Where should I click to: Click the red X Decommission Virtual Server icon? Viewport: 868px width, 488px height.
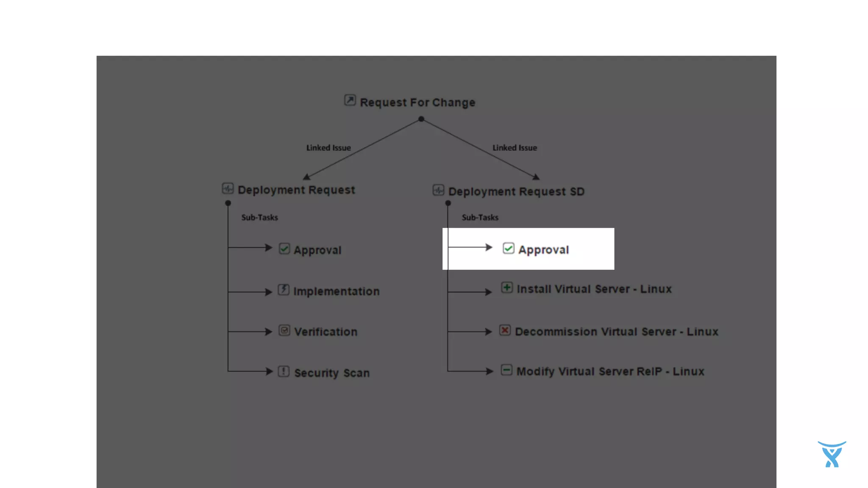click(505, 330)
